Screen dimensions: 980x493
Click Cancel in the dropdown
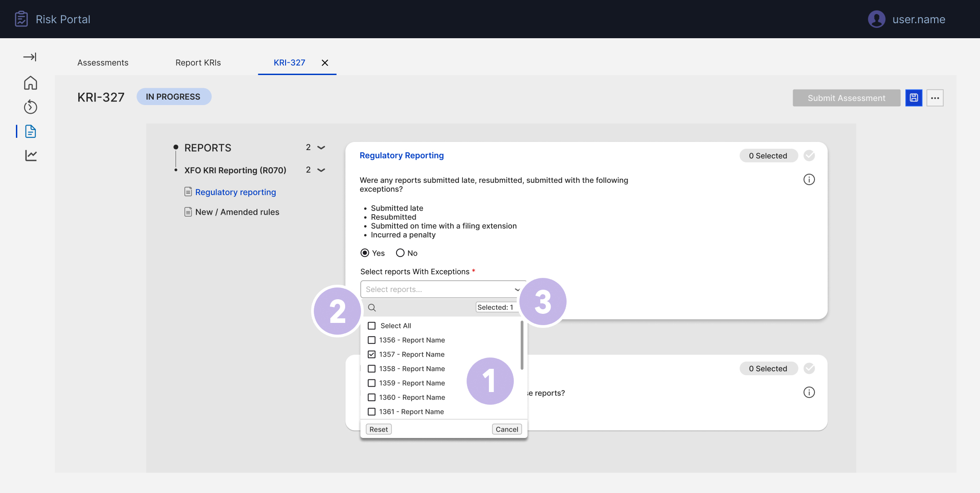tap(507, 429)
